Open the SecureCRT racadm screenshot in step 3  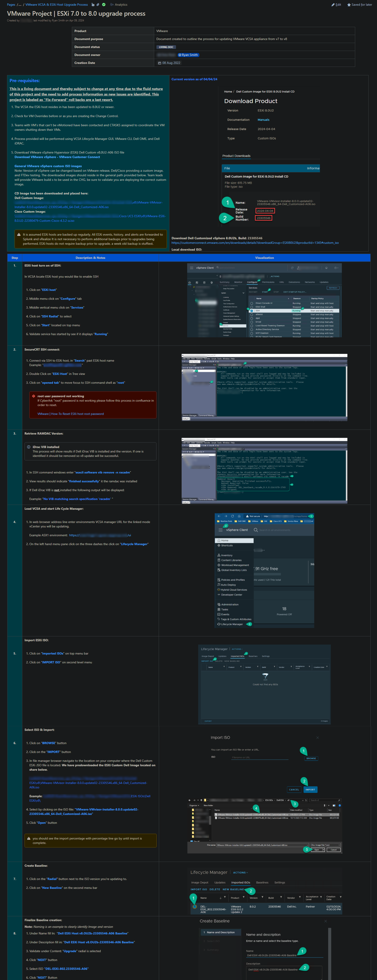(x=264, y=471)
